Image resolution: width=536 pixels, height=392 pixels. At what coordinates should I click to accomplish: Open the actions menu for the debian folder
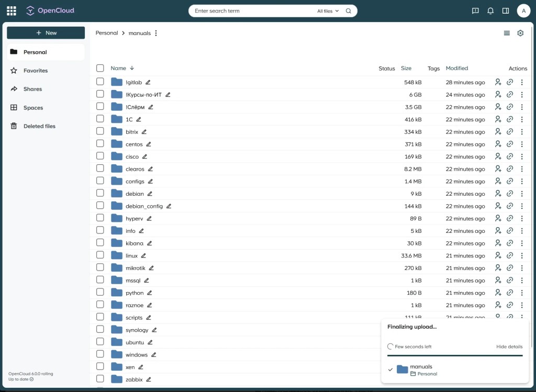pos(521,194)
